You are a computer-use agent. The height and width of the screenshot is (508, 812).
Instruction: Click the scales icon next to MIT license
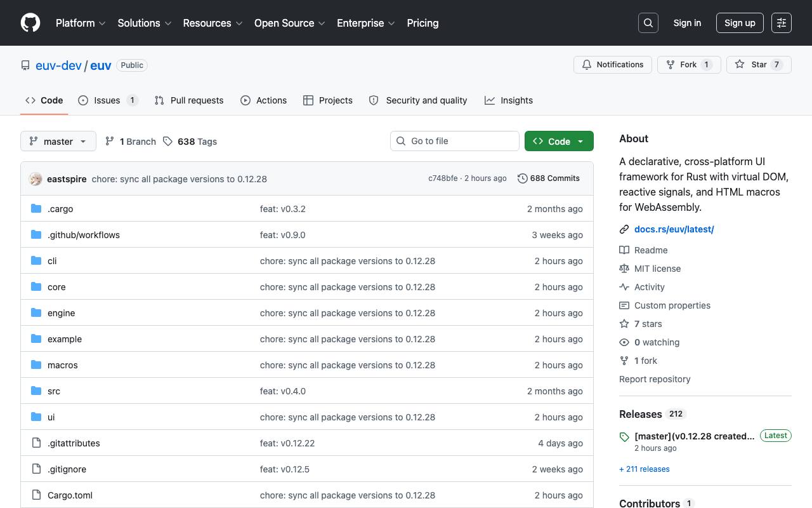624,269
